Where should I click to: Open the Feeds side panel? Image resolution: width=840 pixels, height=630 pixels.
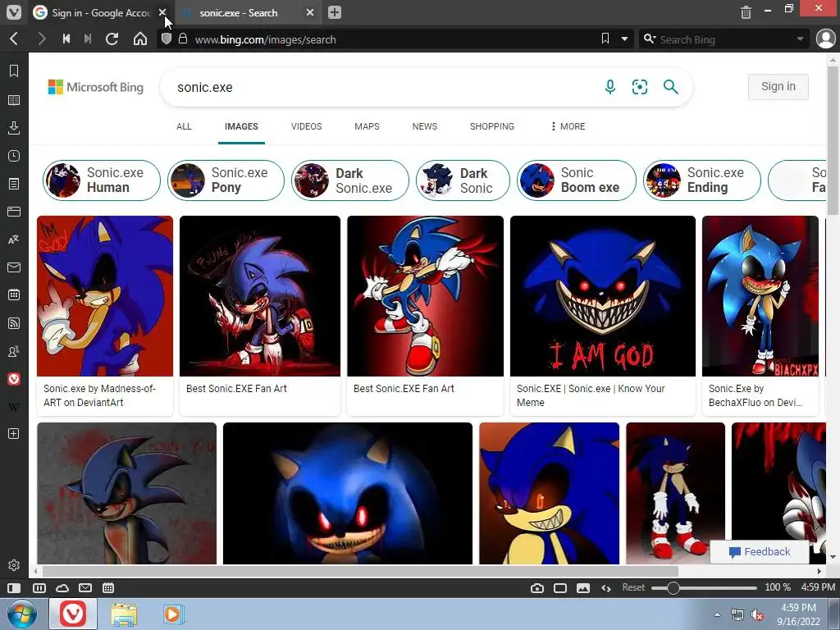pos(14,322)
